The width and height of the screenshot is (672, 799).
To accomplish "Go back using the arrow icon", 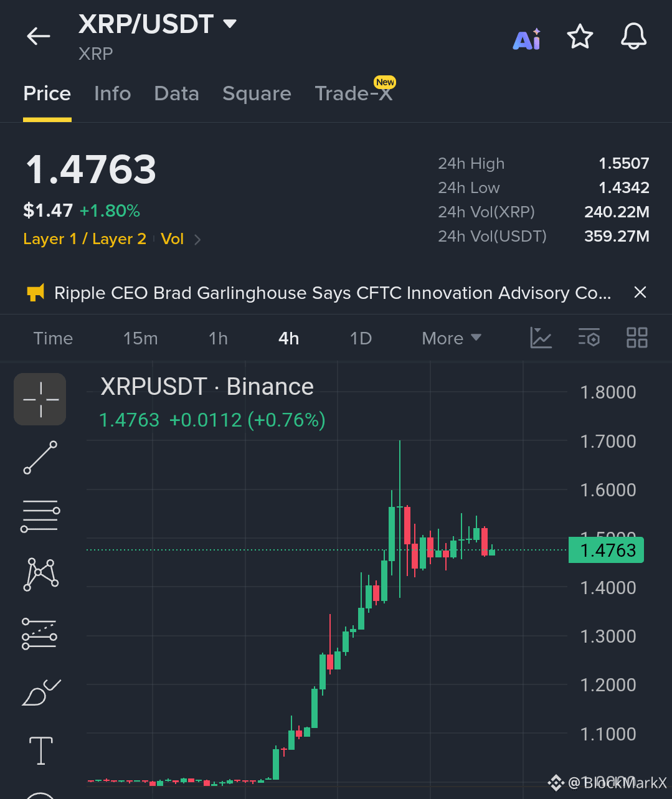I will pos(38,36).
